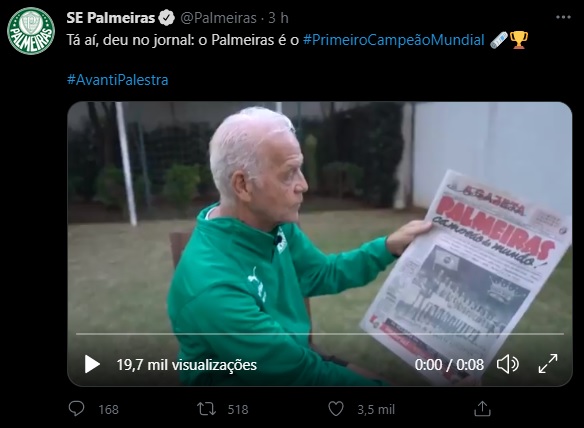The image size is (584, 428).
Task: Open the Palmeiras profile avatar
Action: pyautogui.click(x=31, y=31)
